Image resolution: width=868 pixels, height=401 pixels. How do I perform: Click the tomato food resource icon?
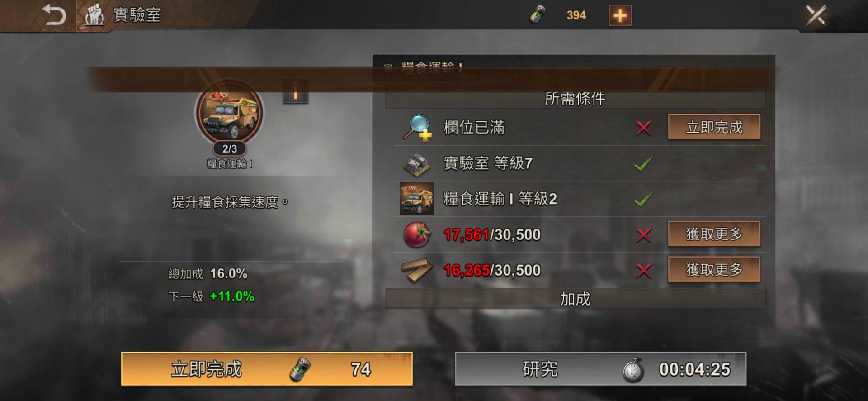pyautogui.click(x=417, y=234)
